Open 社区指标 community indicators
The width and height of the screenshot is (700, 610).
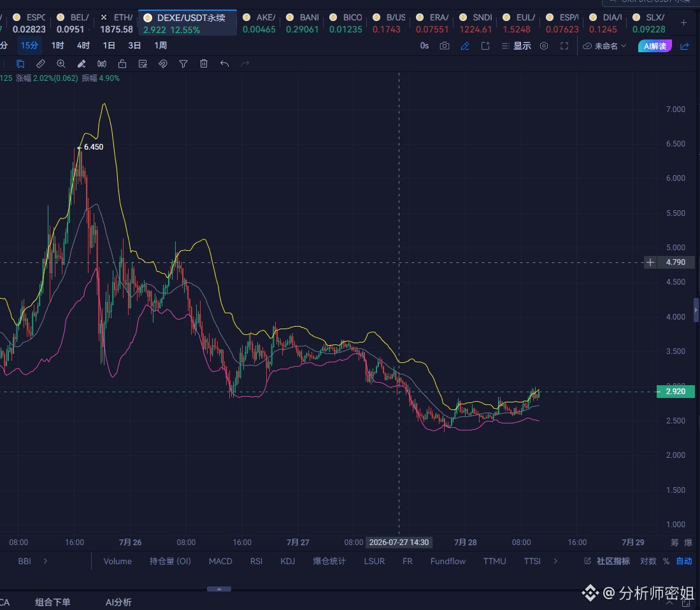[608, 561]
